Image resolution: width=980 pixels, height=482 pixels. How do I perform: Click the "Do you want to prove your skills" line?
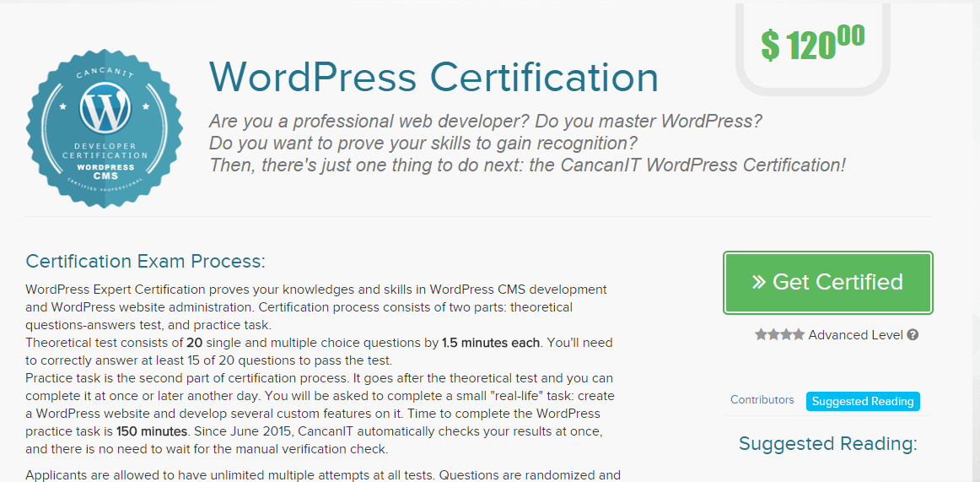[423, 143]
